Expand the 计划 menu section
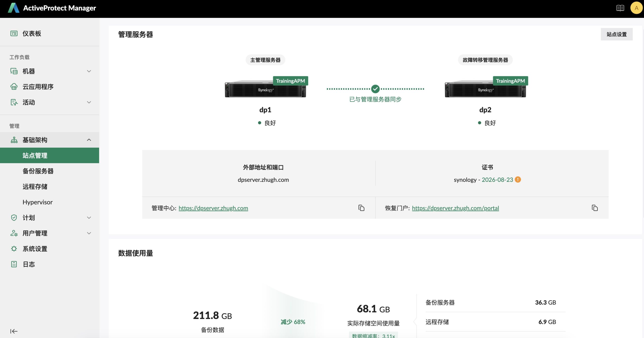 [x=89, y=218]
